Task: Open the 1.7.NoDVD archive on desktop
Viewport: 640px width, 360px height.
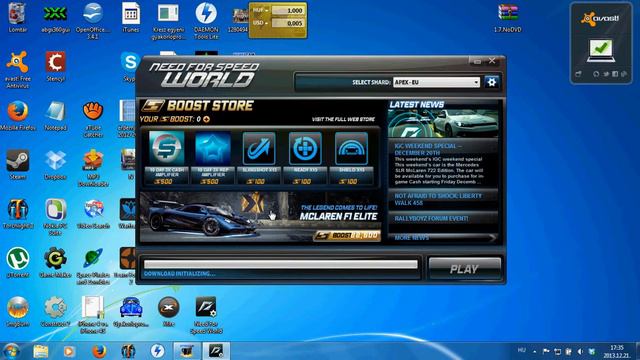Action: pos(507,18)
